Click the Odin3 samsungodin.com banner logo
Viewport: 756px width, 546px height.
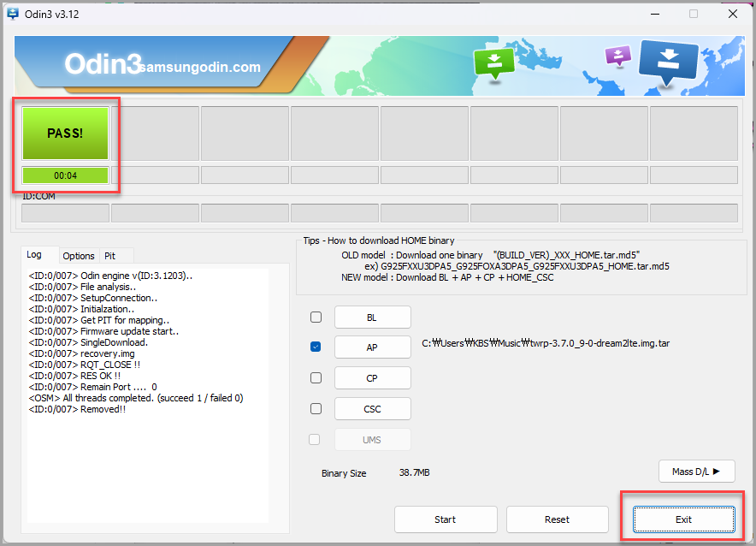[x=162, y=65]
